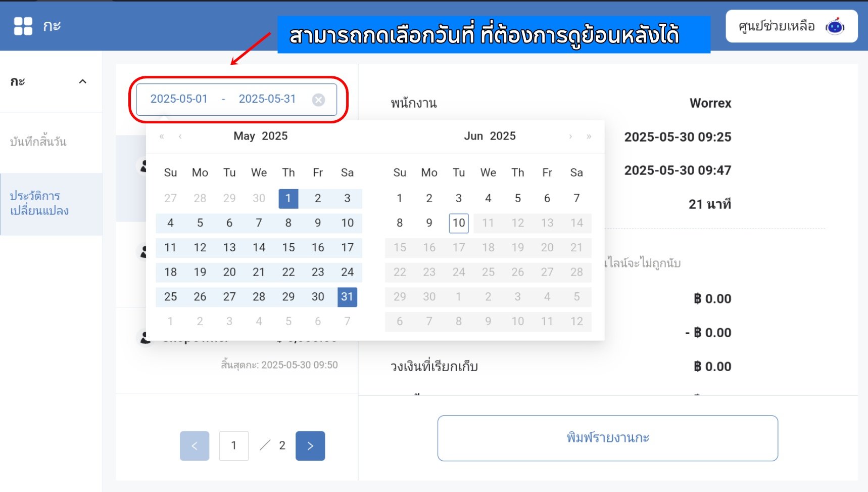Click the timestamp 2025-05-30 09:25
Image resolution: width=868 pixels, height=492 pixels.
coord(678,137)
